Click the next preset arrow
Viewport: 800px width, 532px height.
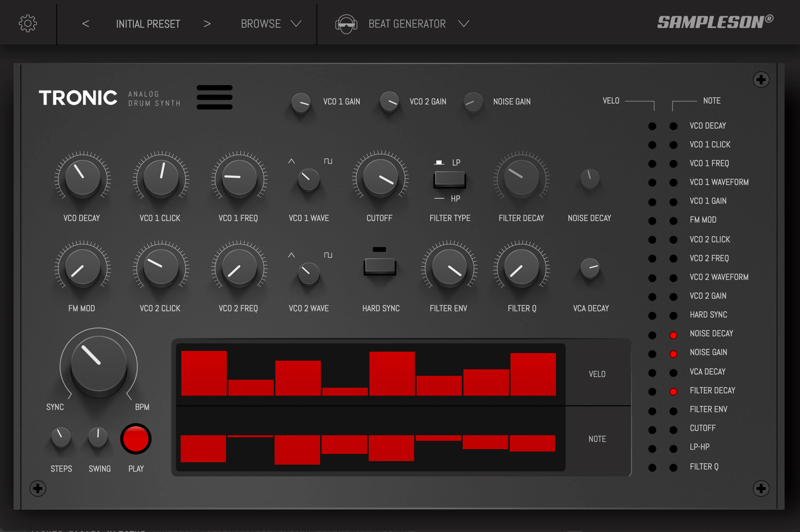207,24
